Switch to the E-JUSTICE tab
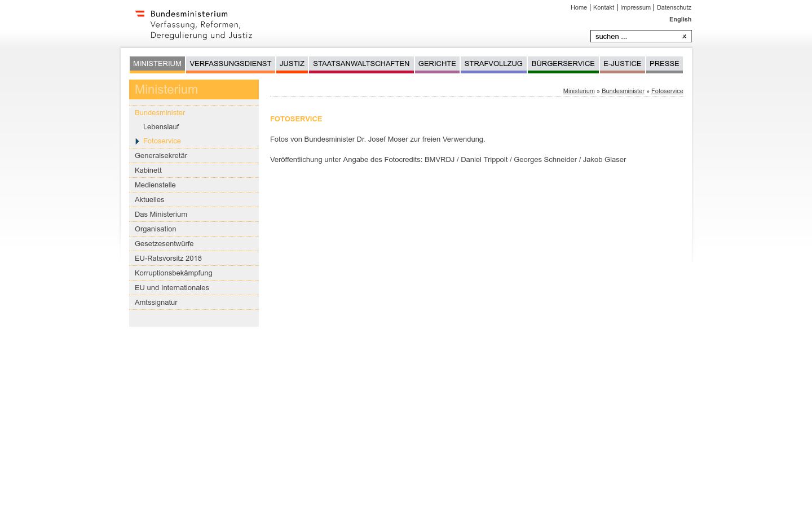 coord(623,64)
